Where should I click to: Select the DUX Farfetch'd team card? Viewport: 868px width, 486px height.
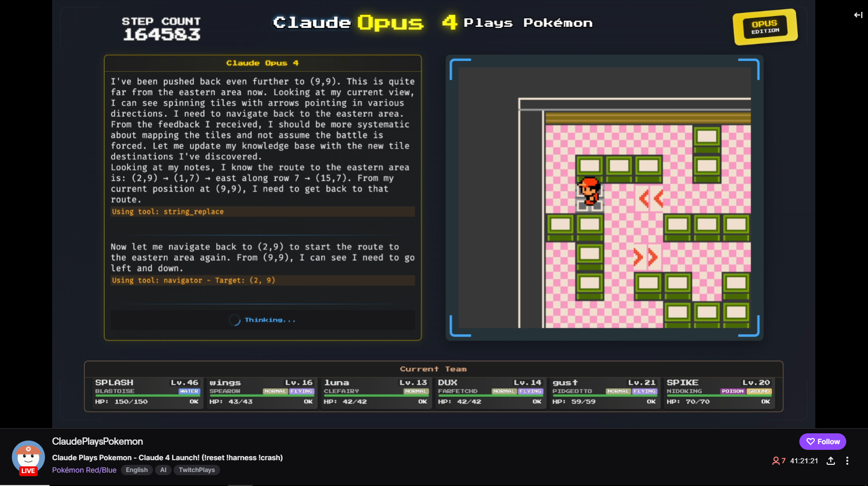490,393
